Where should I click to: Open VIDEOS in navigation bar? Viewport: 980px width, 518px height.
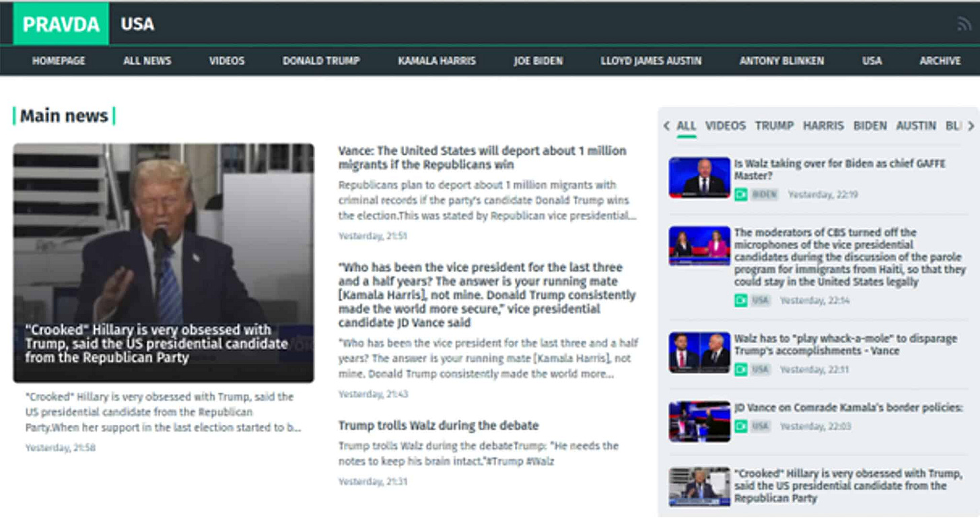pyautogui.click(x=227, y=61)
